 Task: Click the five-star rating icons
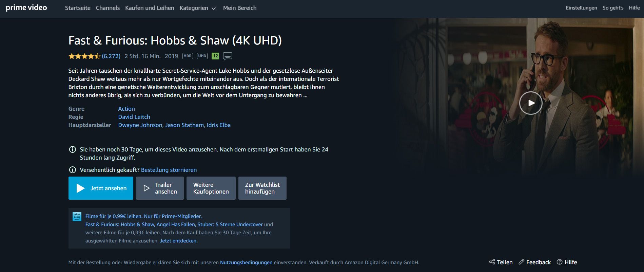pyautogui.click(x=84, y=56)
